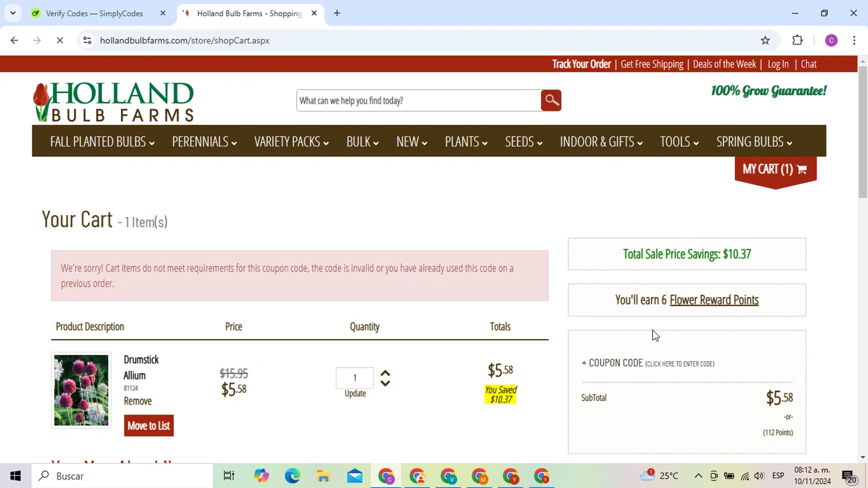Open the browser extensions puzzle icon
Screen dimensions: 868x488
pos(797,41)
